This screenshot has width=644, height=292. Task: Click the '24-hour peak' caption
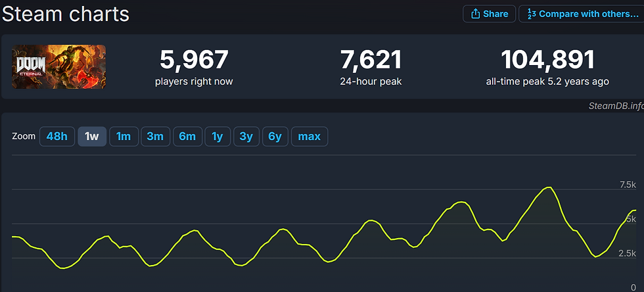click(371, 82)
